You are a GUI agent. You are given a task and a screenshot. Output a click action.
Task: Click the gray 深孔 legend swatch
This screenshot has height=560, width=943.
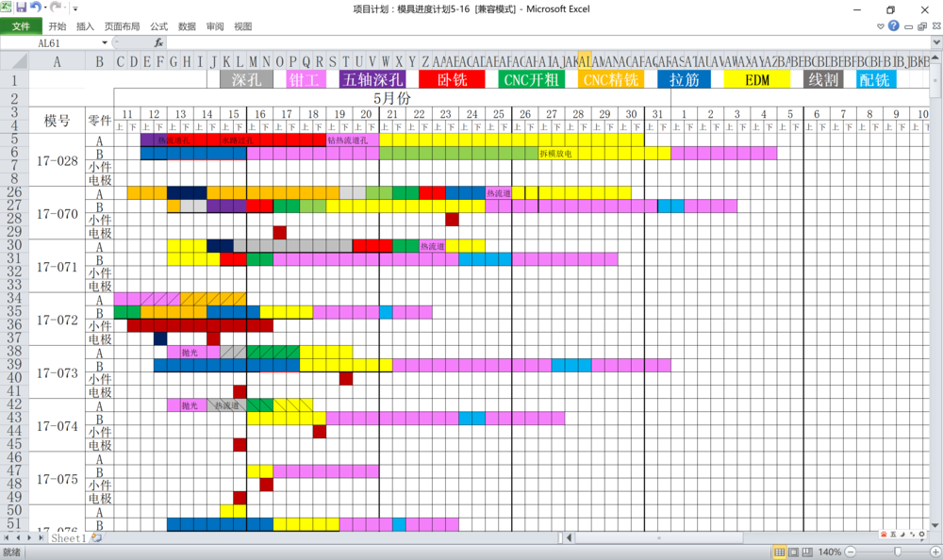click(246, 79)
